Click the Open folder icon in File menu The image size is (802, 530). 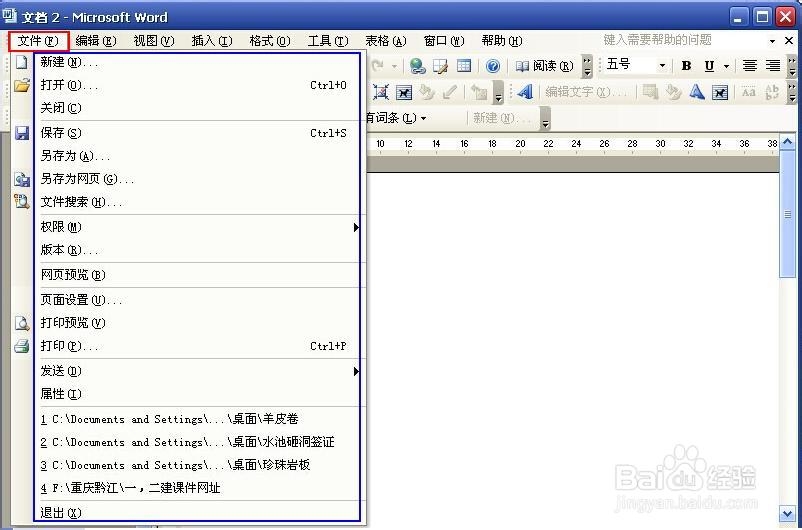click(x=21, y=85)
